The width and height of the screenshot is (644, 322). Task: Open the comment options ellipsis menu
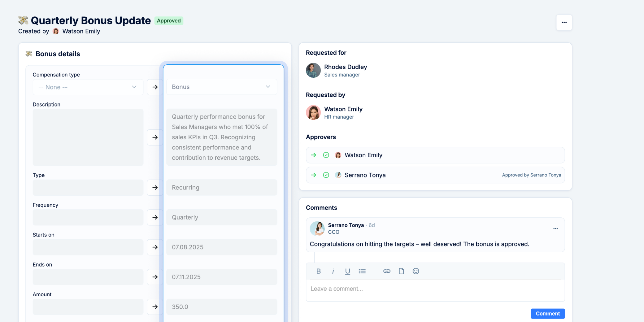[555, 228]
